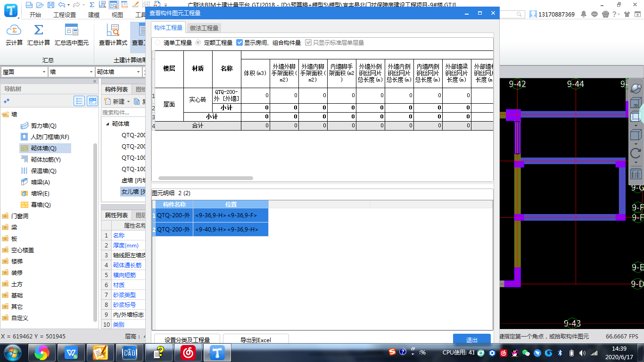
Task: Click the Windows Start button
Action: (12, 352)
